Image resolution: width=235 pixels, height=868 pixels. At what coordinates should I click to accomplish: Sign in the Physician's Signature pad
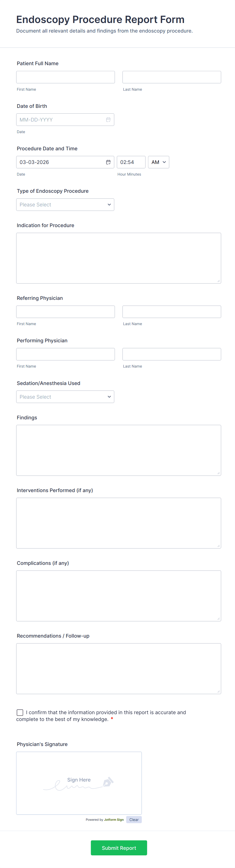pyautogui.click(x=79, y=783)
